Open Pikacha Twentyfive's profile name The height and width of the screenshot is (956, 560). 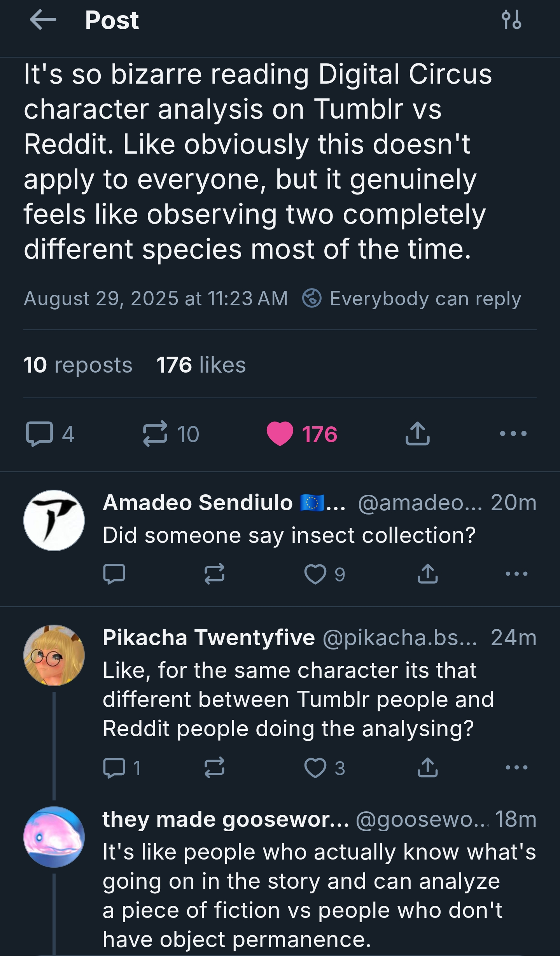[x=209, y=638]
